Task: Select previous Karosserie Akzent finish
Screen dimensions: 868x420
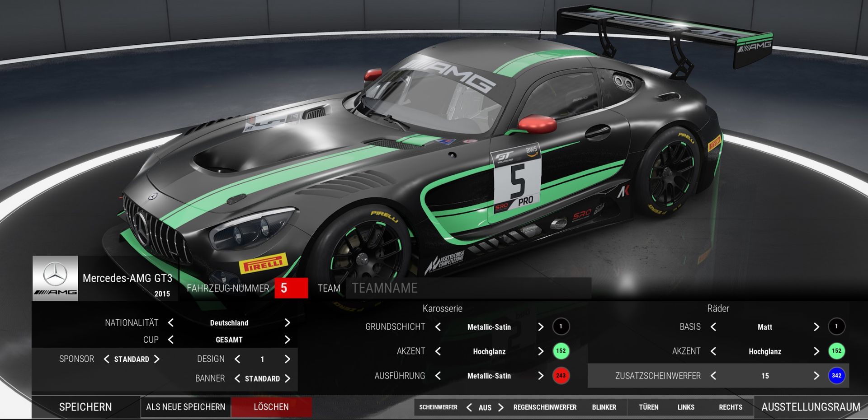Action: coord(438,351)
